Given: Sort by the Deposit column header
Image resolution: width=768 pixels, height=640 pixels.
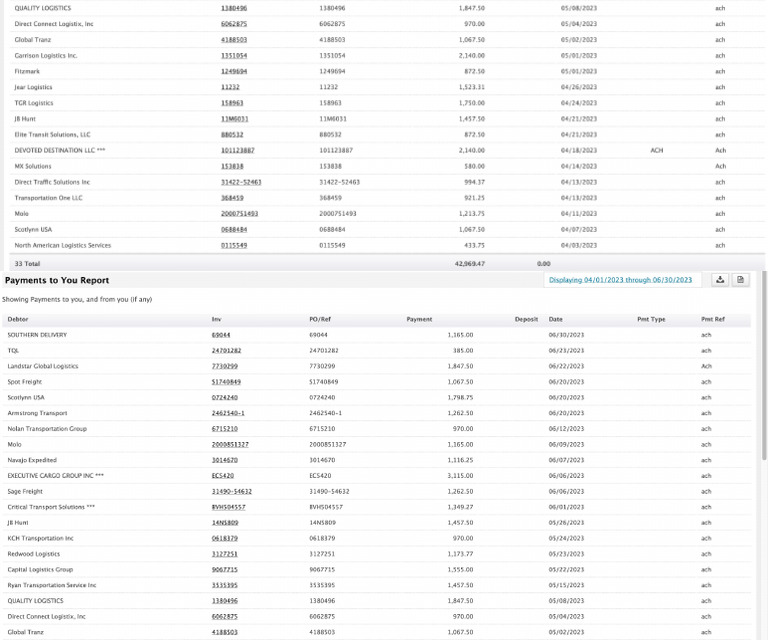Looking at the screenshot, I should 526,319.
